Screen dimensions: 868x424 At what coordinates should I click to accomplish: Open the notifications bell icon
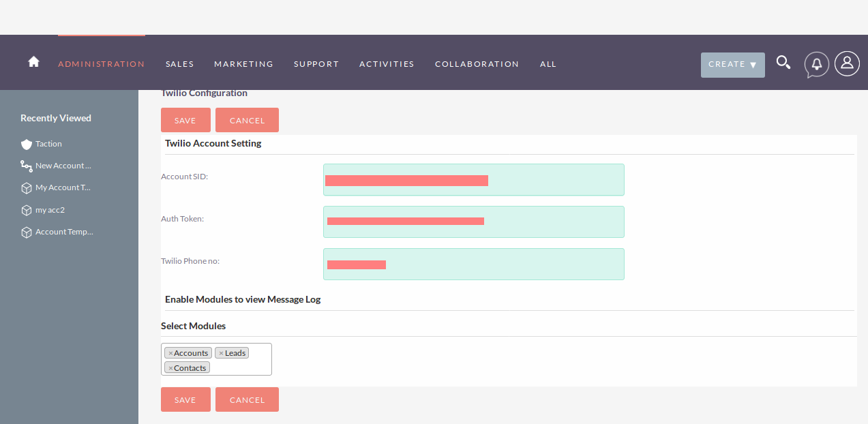(x=816, y=64)
